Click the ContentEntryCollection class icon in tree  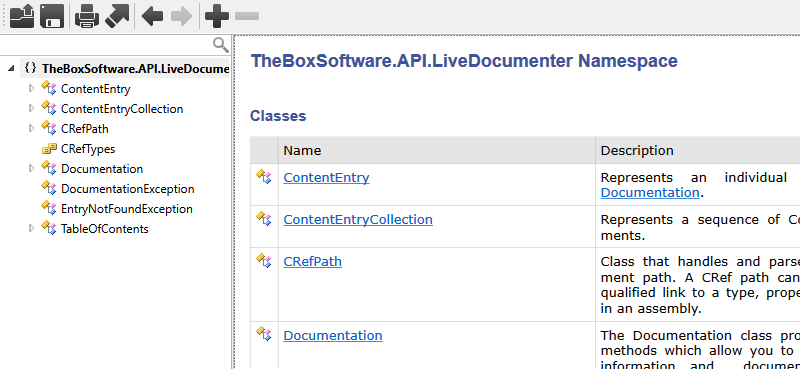click(x=48, y=108)
